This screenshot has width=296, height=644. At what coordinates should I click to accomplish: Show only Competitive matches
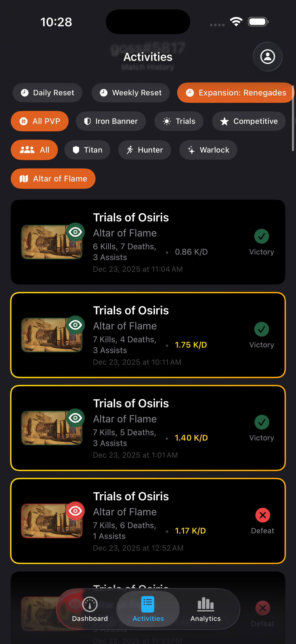point(249,121)
